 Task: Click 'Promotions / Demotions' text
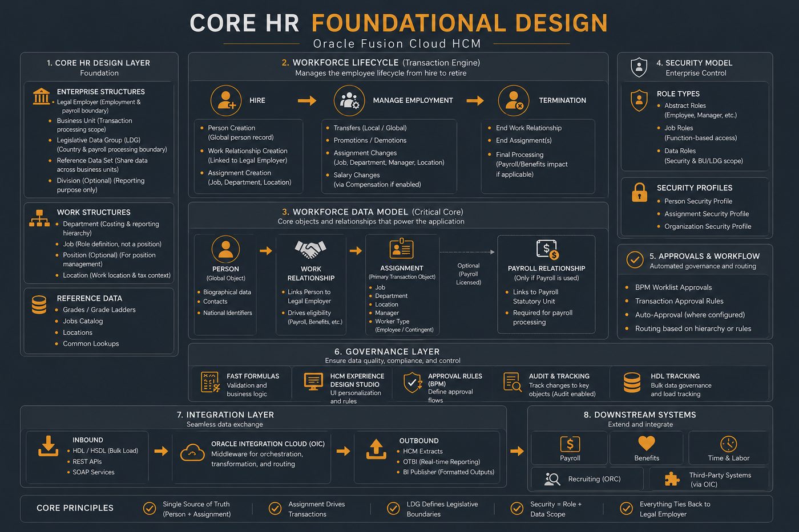[370, 140]
